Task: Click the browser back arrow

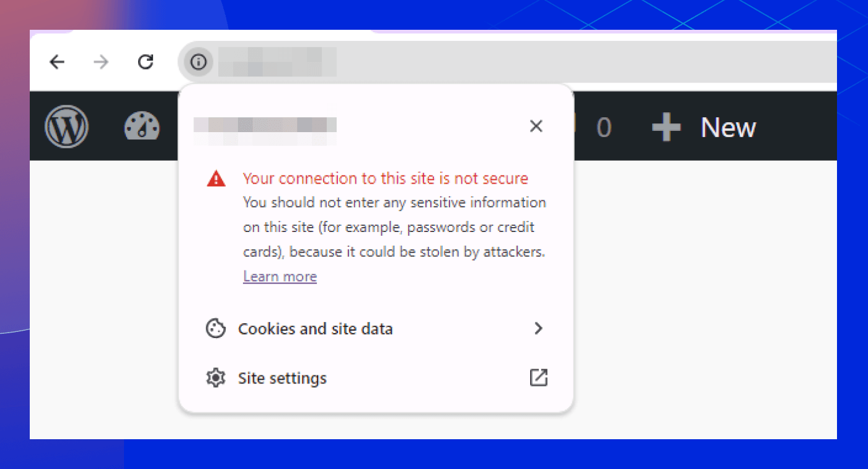Action: point(57,62)
